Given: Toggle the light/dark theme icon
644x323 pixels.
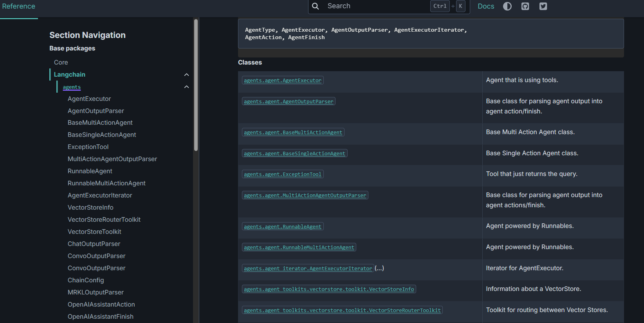Looking at the screenshot, I should [507, 6].
